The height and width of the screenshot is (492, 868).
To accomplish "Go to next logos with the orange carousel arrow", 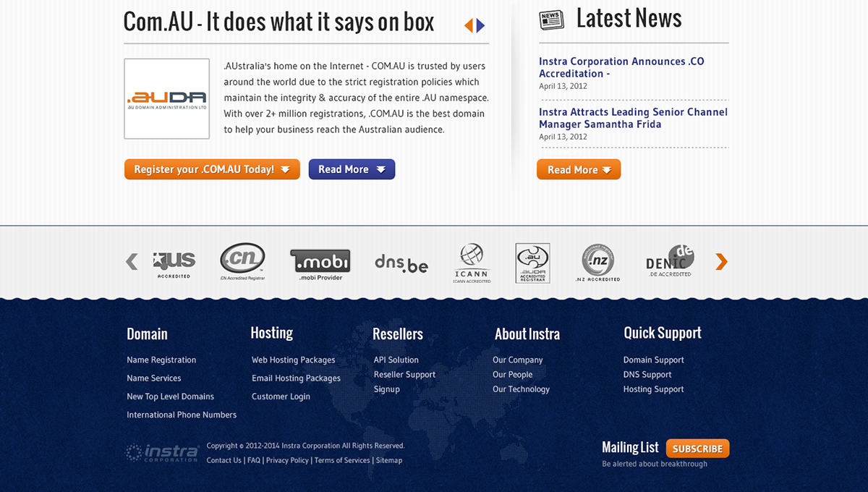I will [x=721, y=261].
